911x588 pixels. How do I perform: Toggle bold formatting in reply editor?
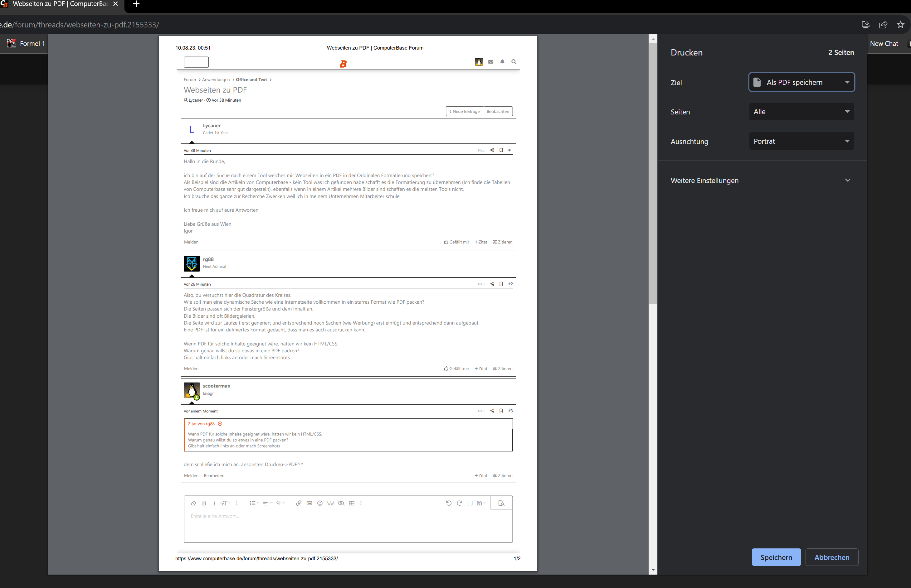[204, 503]
